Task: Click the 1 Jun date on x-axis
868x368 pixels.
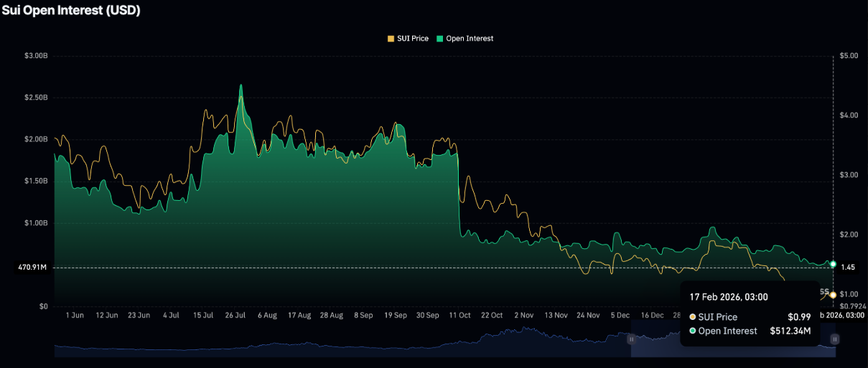Action: (74, 315)
